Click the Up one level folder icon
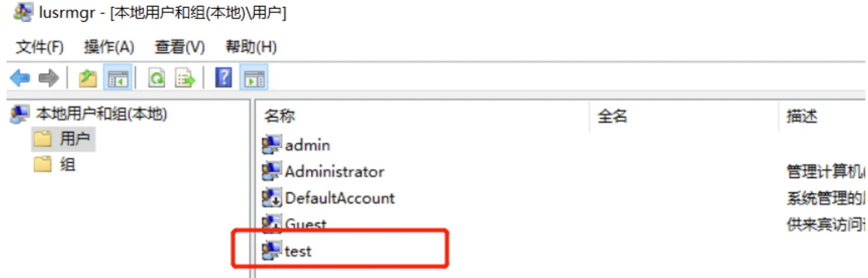This screenshot has height=278, width=868. (88, 78)
